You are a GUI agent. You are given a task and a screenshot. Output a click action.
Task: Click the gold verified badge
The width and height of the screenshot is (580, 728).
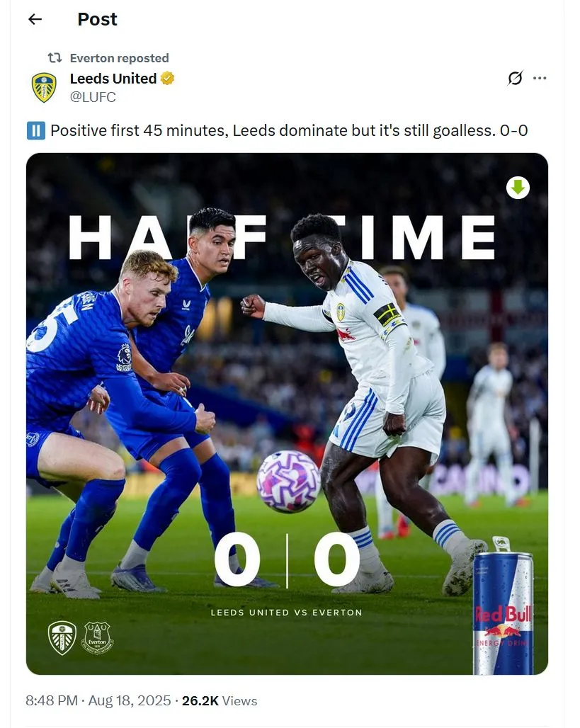click(x=167, y=79)
